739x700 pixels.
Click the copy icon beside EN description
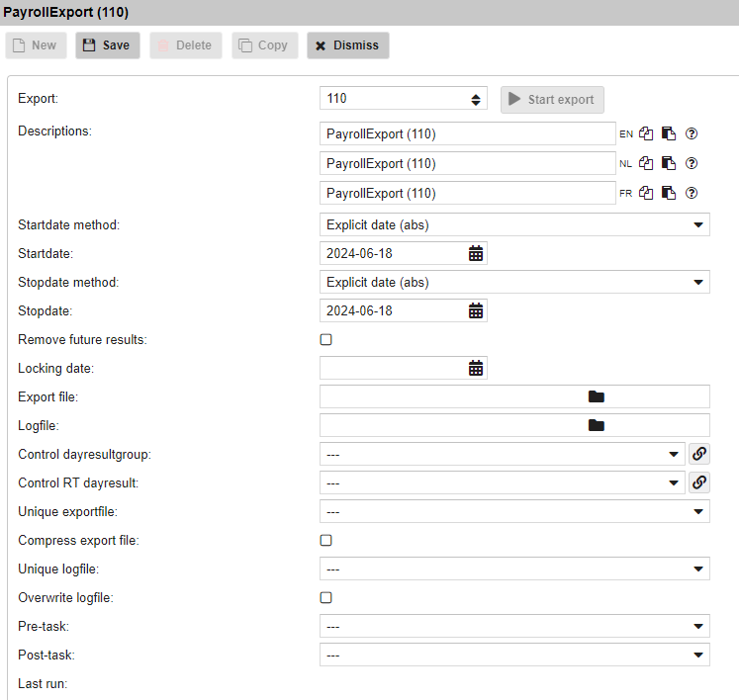pos(646,134)
